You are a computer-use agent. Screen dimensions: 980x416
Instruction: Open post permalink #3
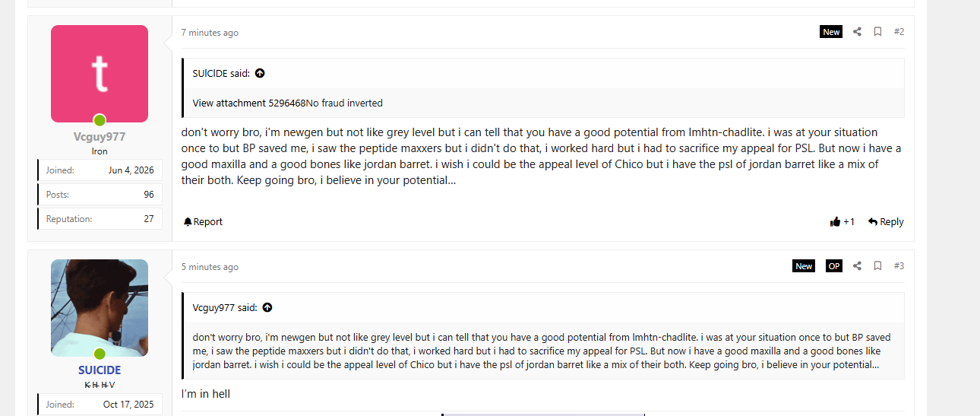pos(899,266)
